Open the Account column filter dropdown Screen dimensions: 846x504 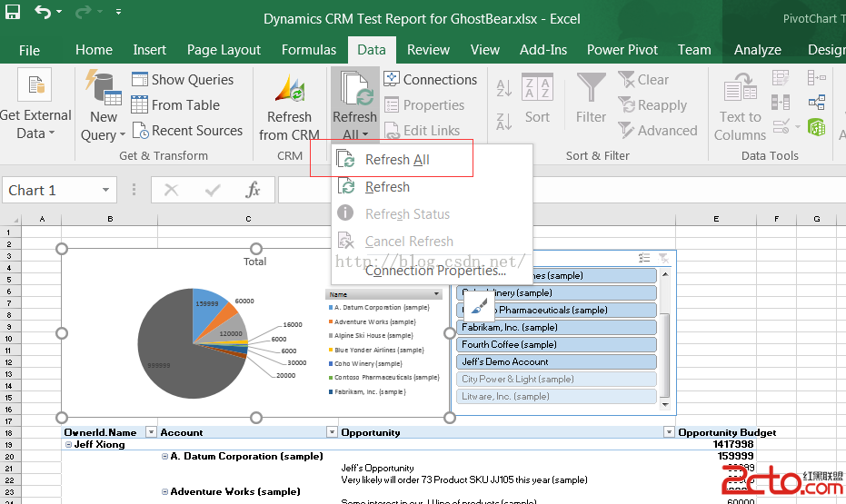click(332, 431)
